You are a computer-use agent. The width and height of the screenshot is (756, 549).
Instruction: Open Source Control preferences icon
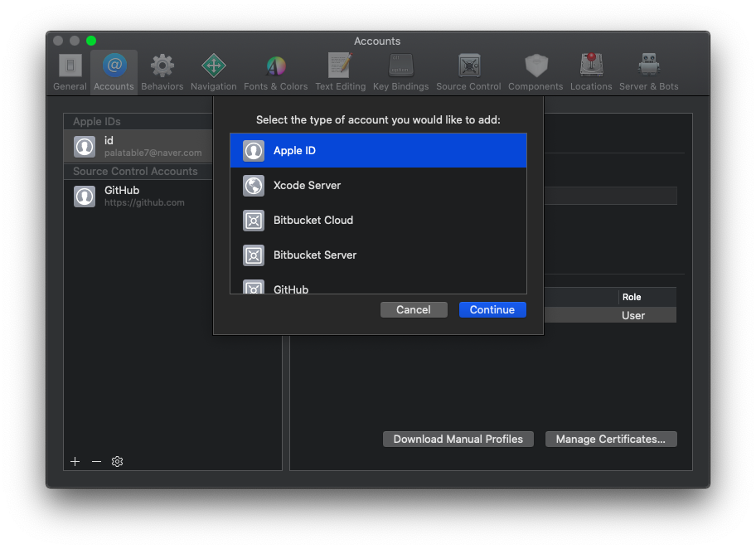pos(468,66)
